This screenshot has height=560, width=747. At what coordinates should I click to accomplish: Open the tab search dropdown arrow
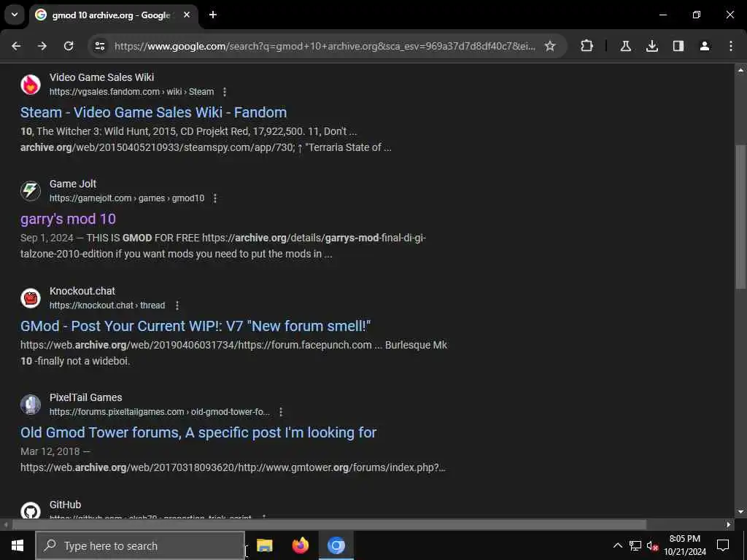15,15
